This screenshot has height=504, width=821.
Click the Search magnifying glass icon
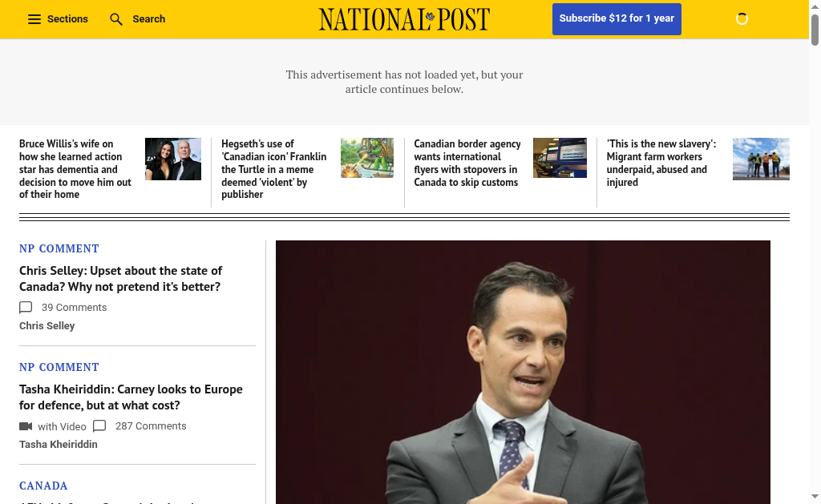coord(116,19)
